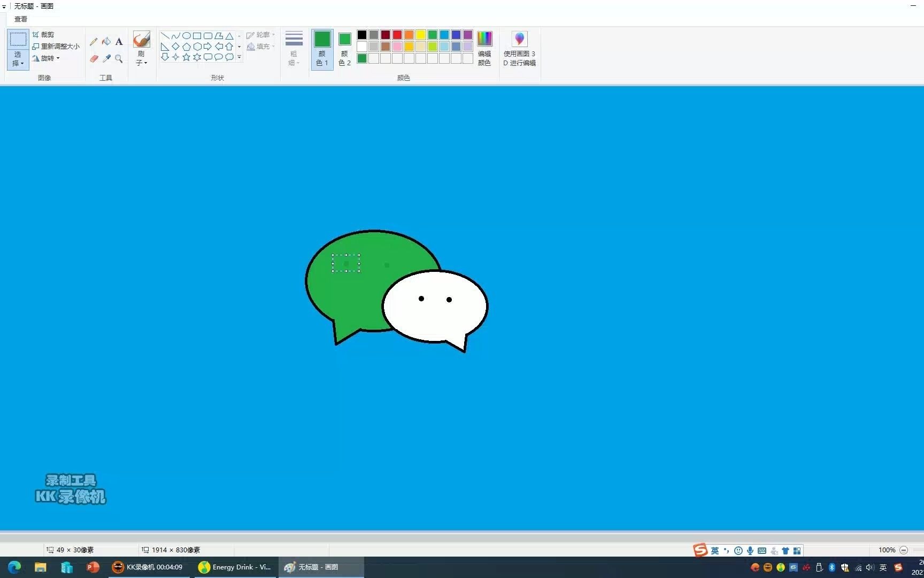Pick the yellow color swatch
This screenshot has width=924, height=578.
pyautogui.click(x=421, y=35)
